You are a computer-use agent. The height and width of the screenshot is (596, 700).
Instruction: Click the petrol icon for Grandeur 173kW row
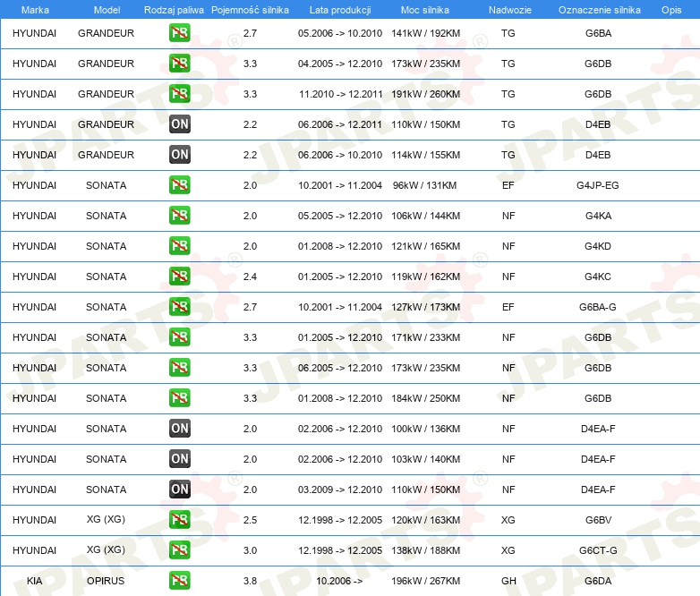click(x=179, y=63)
